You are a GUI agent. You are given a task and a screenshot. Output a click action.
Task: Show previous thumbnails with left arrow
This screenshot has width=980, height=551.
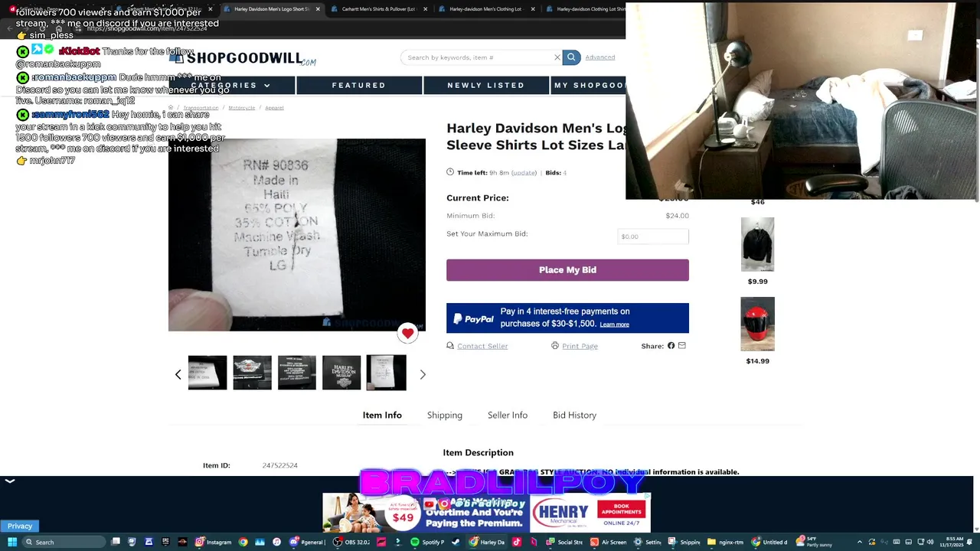178,375
